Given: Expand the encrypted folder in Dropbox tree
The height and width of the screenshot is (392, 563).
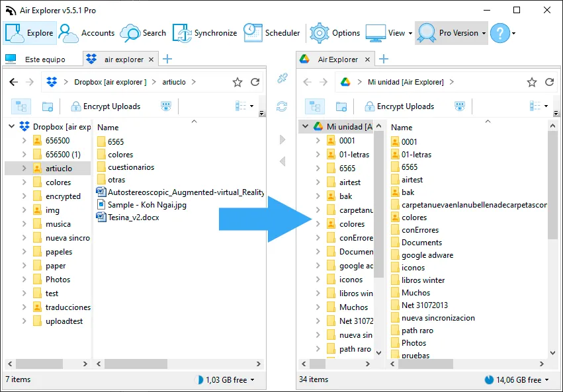Looking at the screenshot, I should (24, 196).
